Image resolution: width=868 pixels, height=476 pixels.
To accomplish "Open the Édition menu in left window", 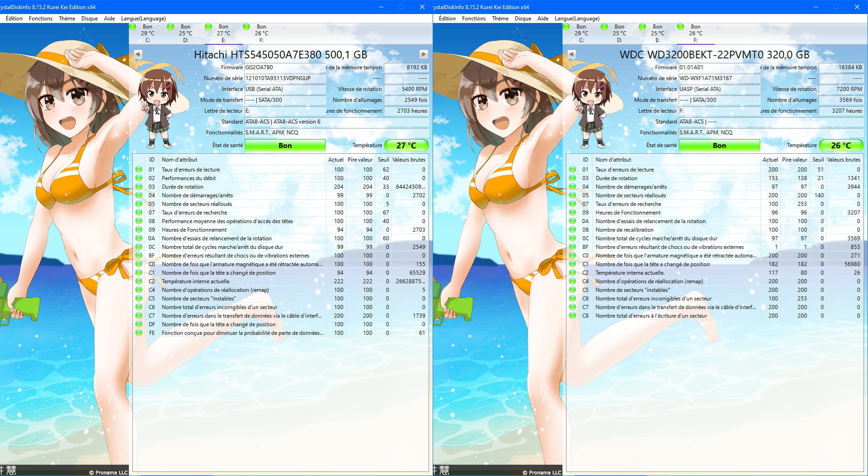I will coord(14,19).
